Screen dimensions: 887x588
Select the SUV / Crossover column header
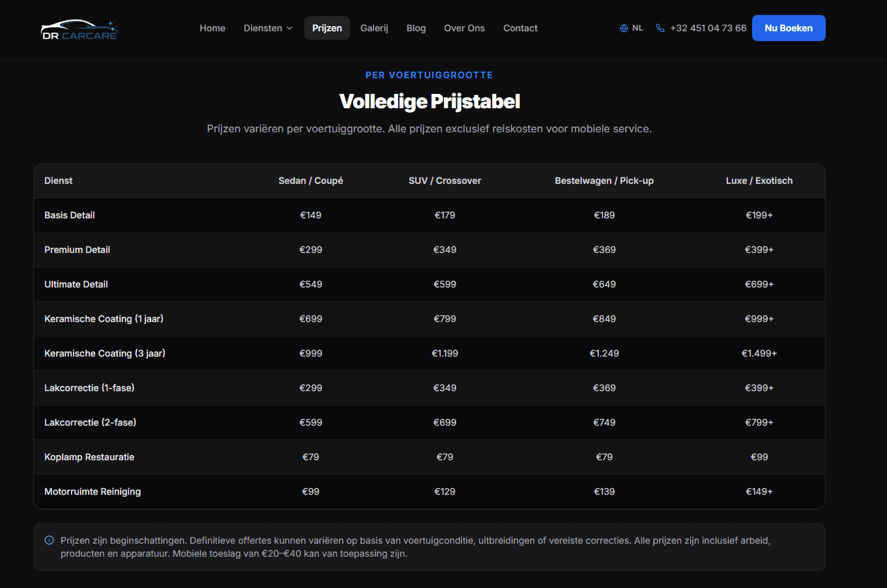tap(445, 181)
